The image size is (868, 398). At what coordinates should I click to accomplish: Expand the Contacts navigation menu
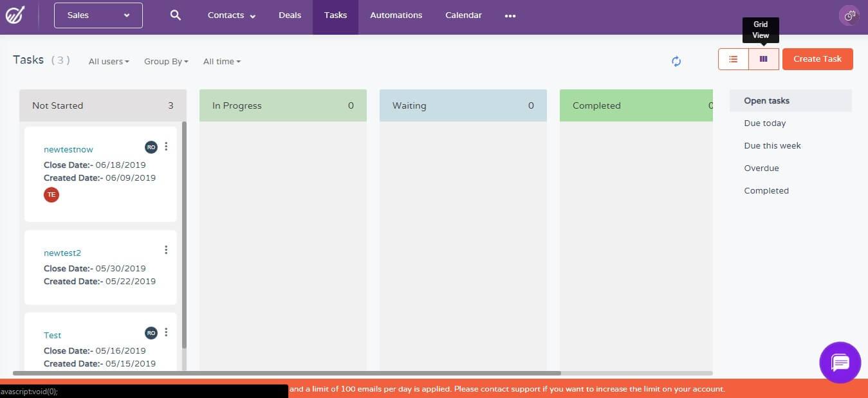[x=230, y=15]
